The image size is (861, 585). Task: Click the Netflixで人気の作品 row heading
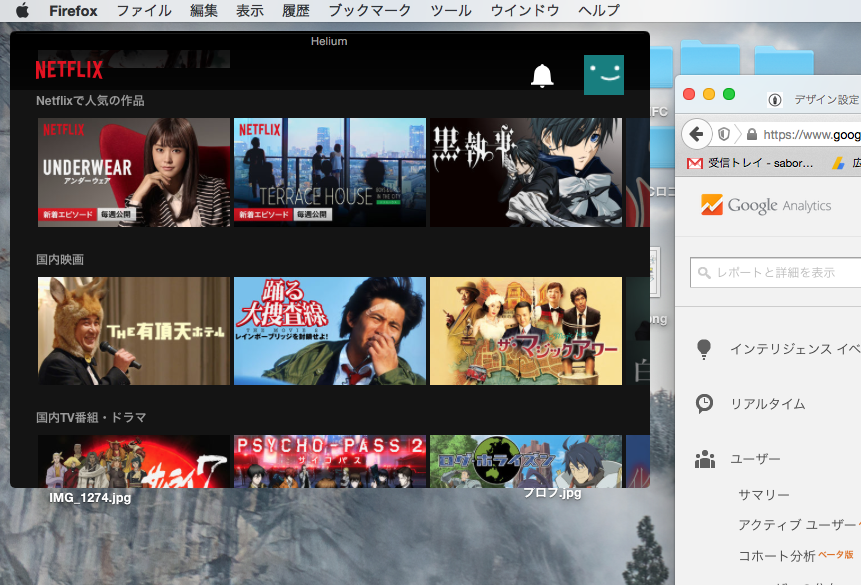[x=90, y=101]
